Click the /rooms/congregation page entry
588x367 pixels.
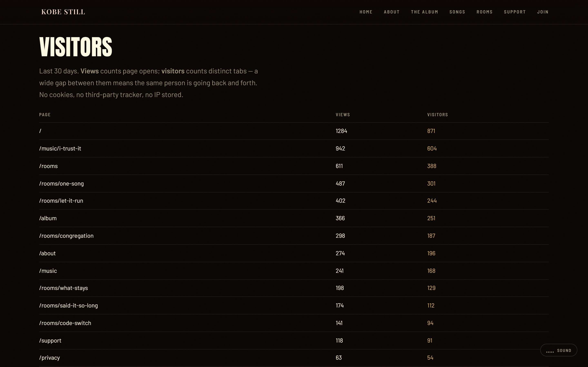point(66,236)
